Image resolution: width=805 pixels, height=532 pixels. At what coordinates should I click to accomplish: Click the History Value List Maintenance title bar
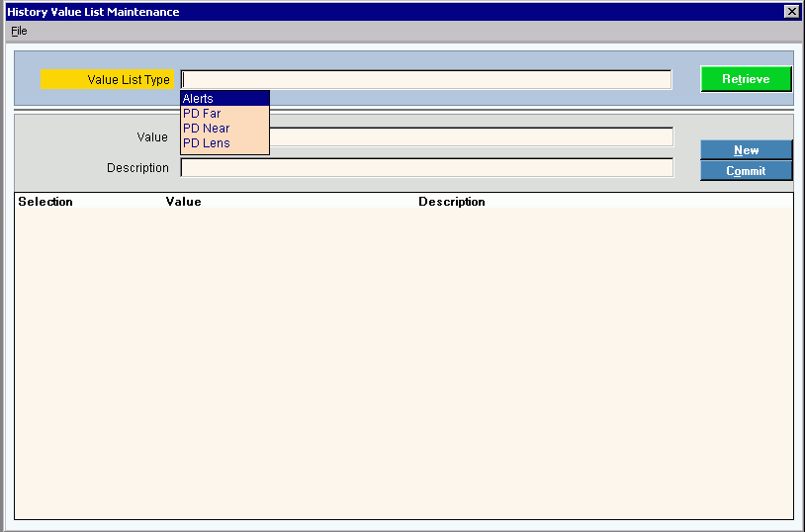click(x=396, y=11)
